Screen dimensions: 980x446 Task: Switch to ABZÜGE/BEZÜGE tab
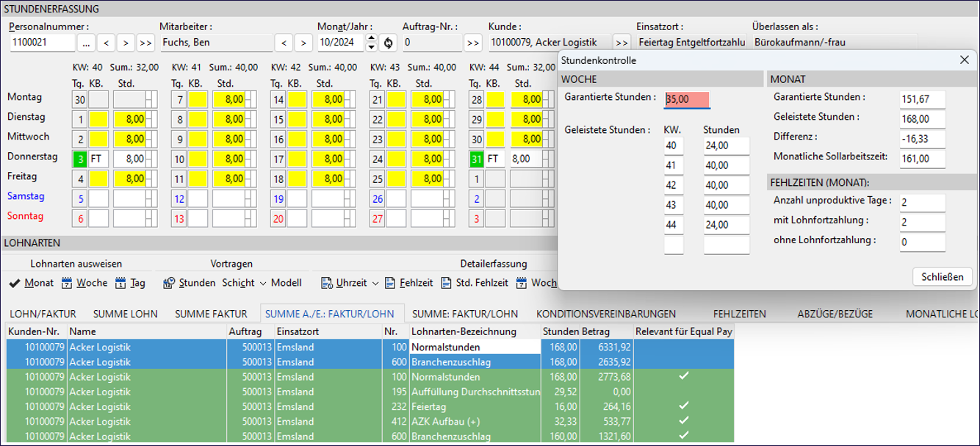(x=835, y=314)
